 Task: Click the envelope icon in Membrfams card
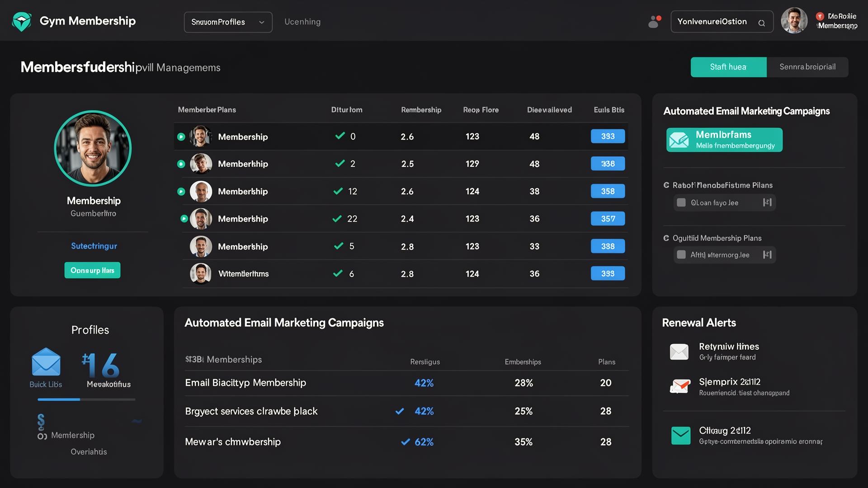[x=679, y=140]
